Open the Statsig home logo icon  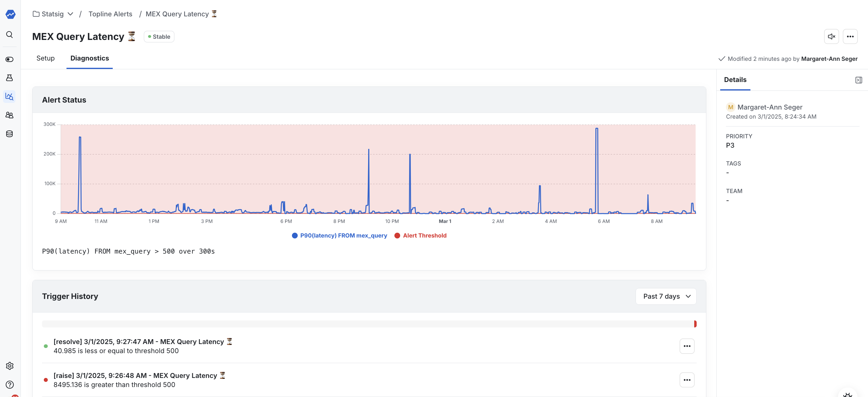click(x=10, y=14)
